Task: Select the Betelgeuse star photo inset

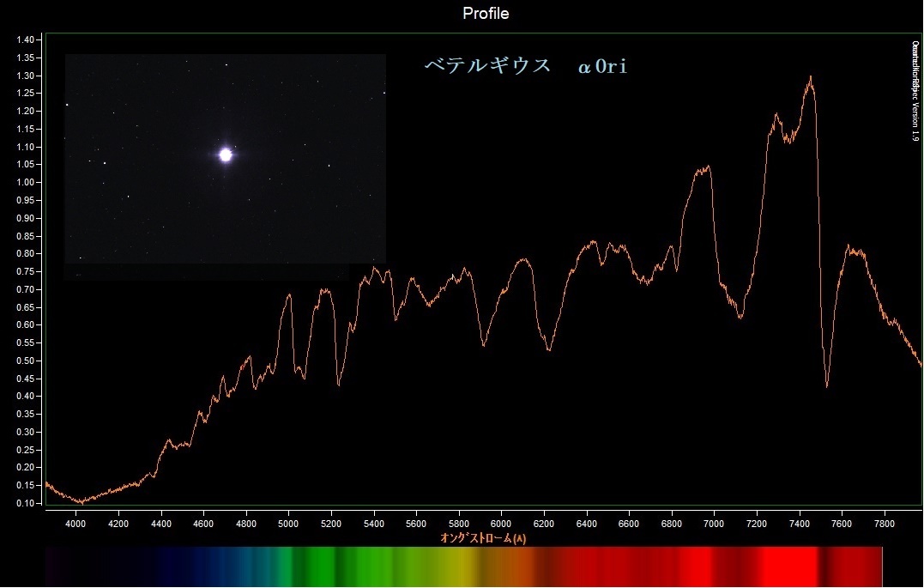Action: 225,159
